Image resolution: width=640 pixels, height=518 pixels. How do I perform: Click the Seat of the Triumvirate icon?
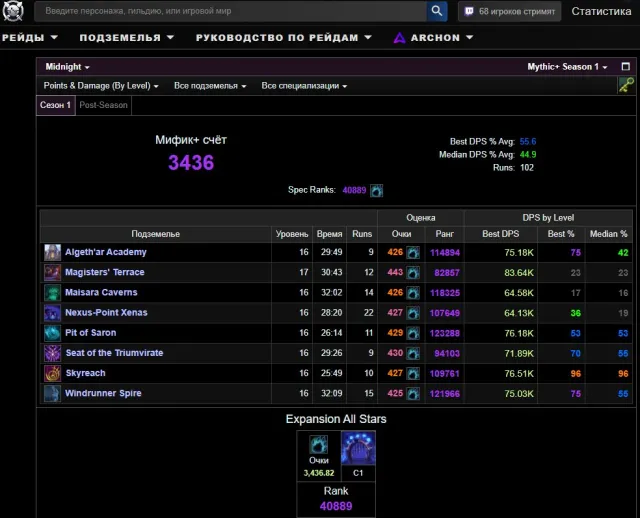tap(52, 353)
